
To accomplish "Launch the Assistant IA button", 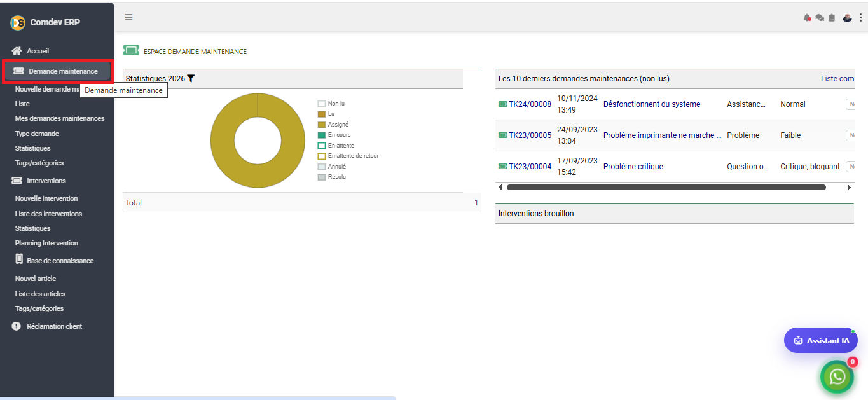I will click(821, 340).
